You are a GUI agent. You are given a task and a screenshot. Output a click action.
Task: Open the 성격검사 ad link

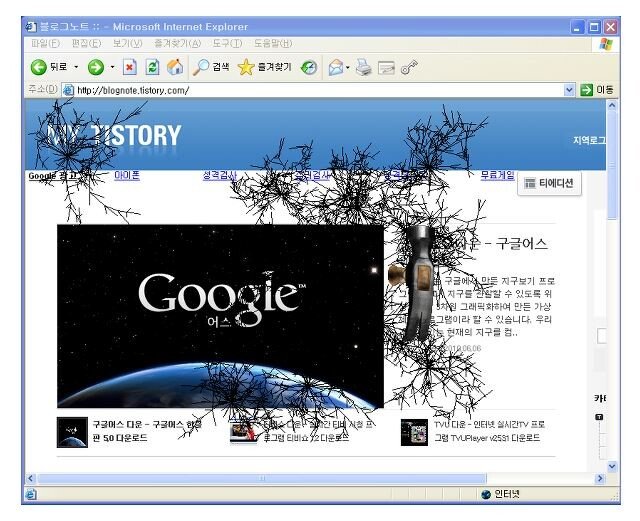click(x=220, y=176)
